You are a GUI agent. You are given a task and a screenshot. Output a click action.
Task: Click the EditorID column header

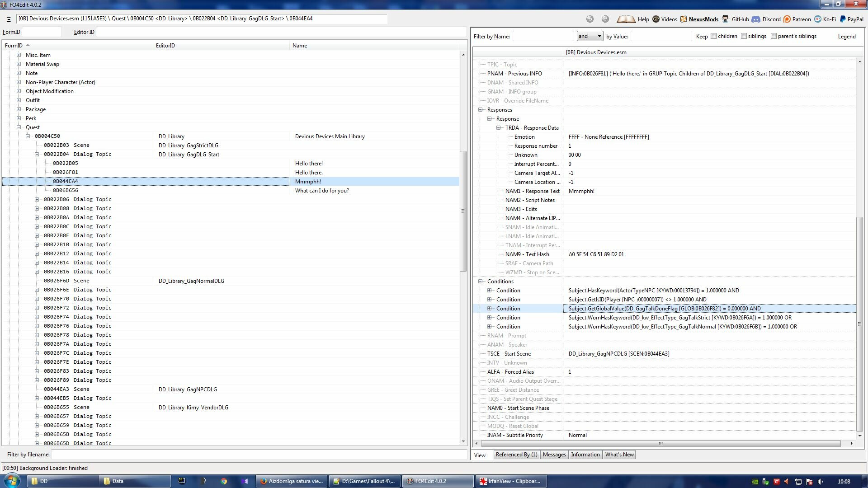(221, 46)
